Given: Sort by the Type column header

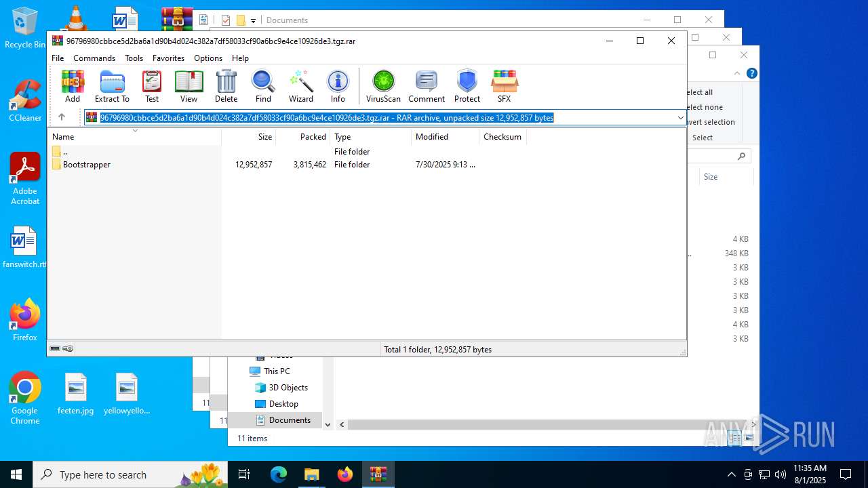Looking at the screenshot, I should pyautogui.click(x=371, y=137).
